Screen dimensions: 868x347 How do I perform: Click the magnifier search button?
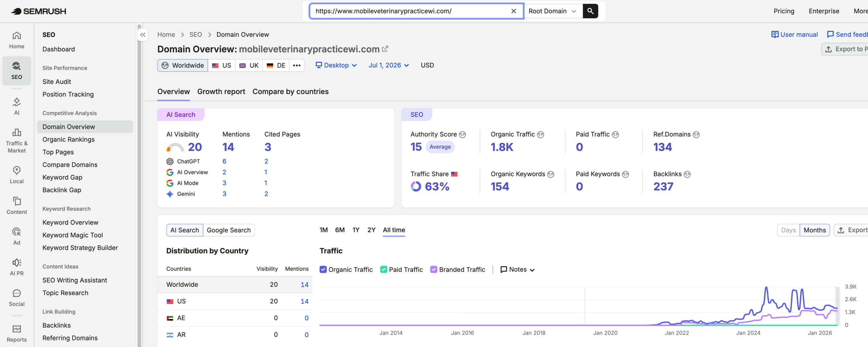coord(590,11)
